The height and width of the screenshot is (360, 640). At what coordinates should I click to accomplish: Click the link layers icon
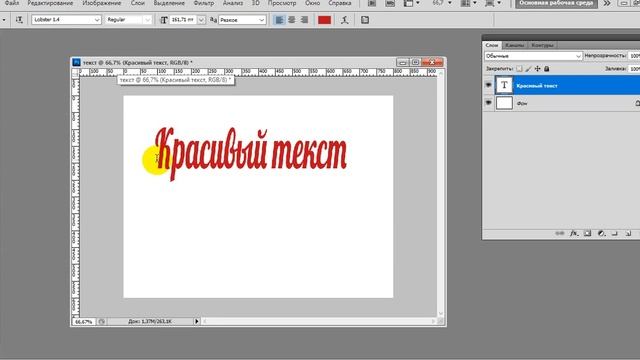coord(560,233)
